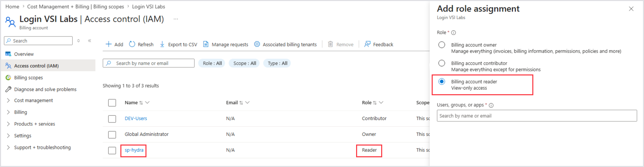The width and height of the screenshot is (644, 167).
Task: Sort by Email column arrows icon
Action: coord(241,103)
